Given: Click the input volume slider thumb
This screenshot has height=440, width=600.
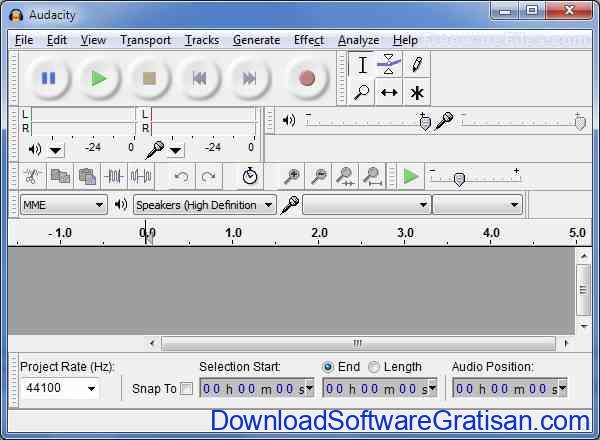Looking at the screenshot, I should pos(580,123).
